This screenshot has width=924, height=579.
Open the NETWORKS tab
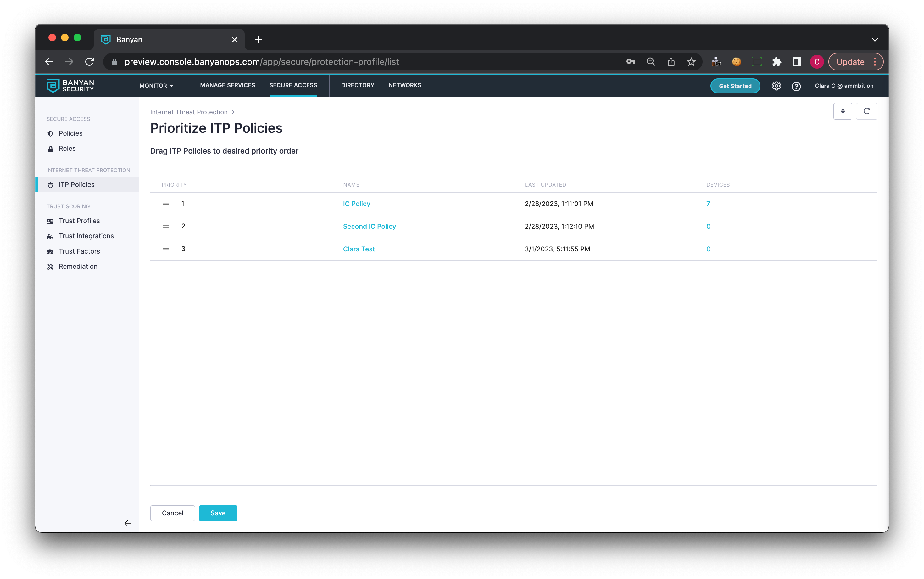[405, 85]
